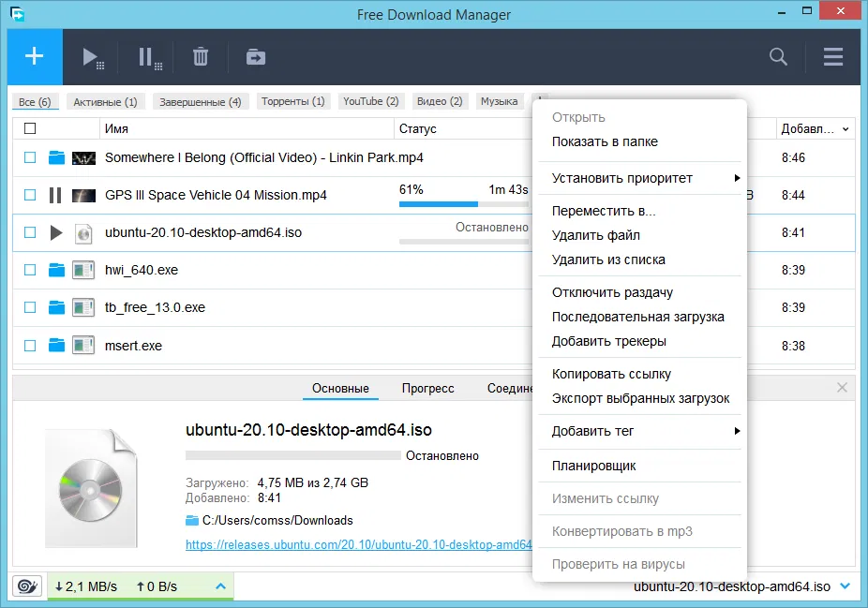The image size is (868, 608).
Task: Check the Somewhere I Belong video checkbox
Action: pyautogui.click(x=30, y=157)
